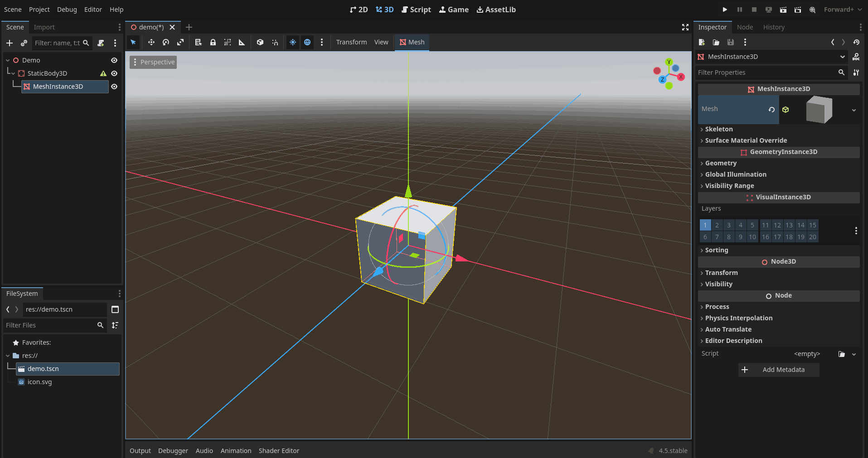Toggle preview environment globe icon
Viewport: 868px width, 458px height.
click(307, 42)
